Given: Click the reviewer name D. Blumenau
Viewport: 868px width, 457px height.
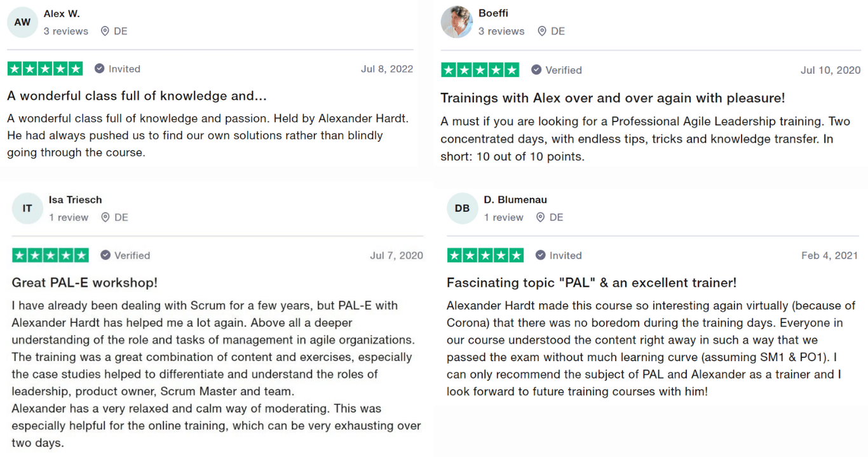Looking at the screenshot, I should tap(515, 200).
